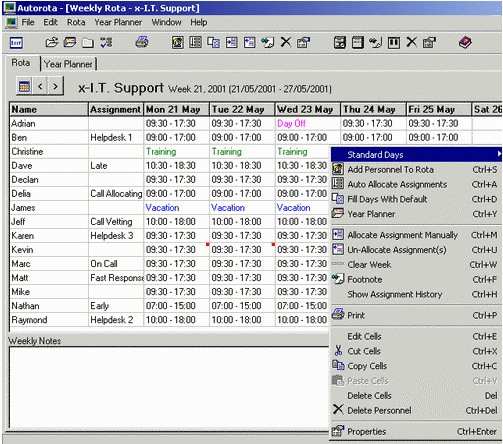This screenshot has width=503, height=444.
Task: Click second icon in right toolbar group
Action: (358, 42)
